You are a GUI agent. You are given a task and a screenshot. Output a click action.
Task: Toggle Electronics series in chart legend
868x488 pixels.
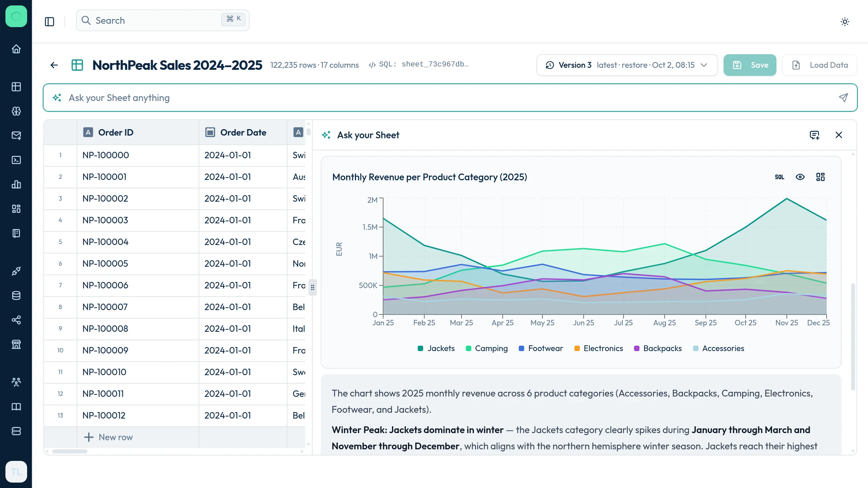(598, 348)
